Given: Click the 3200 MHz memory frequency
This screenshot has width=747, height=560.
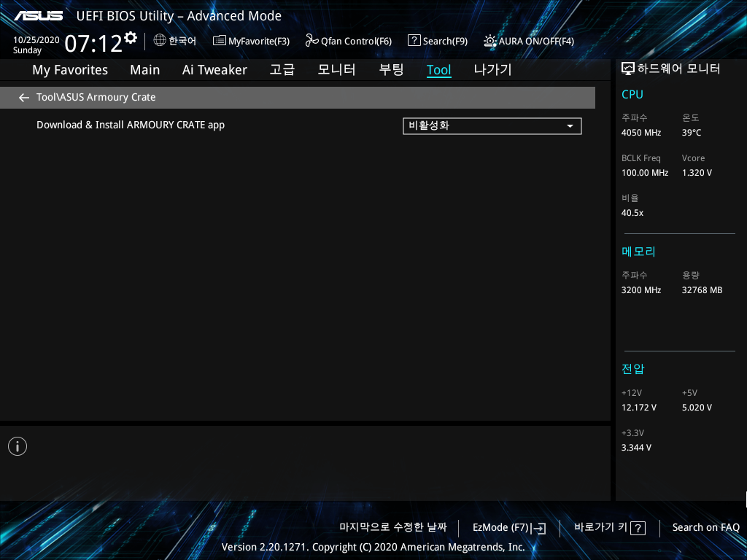Looking at the screenshot, I should pos(641,290).
